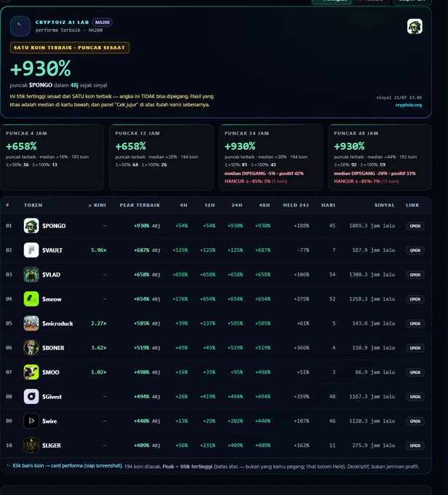Open GMGN link for $wire
448x495 pixels.
[x=414, y=421]
